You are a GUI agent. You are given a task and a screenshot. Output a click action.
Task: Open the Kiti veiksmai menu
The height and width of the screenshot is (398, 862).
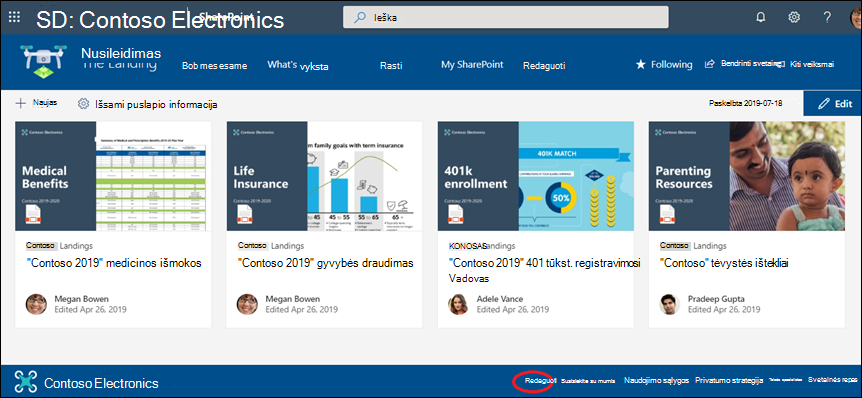811,64
